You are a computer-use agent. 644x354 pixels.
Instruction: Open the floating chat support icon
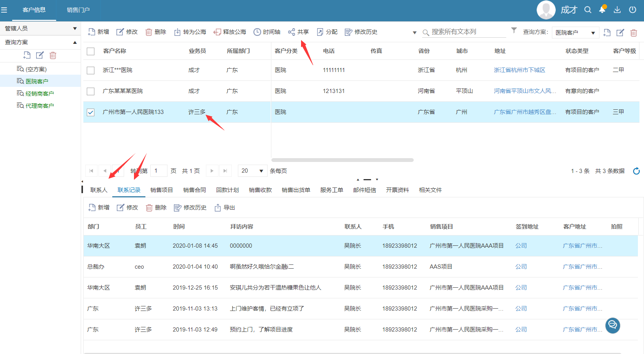612,325
